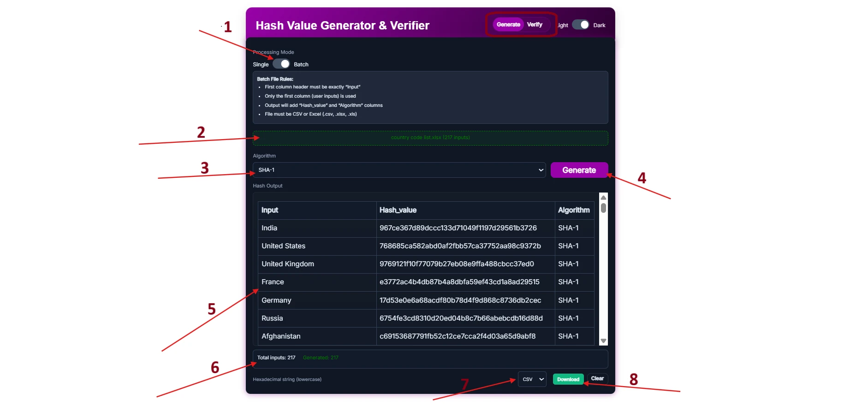Select the France input cell
This screenshot has height=404, width=868.
[317, 282]
